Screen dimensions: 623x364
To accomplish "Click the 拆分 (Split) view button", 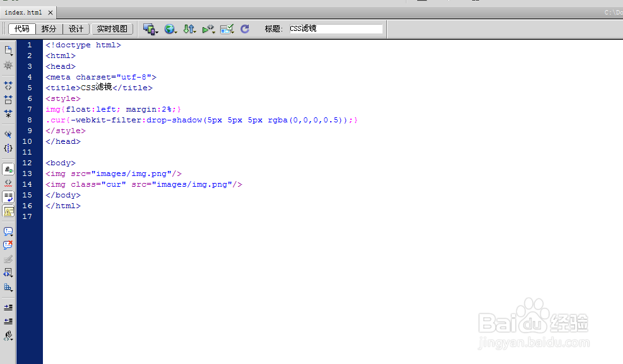I will tap(49, 28).
